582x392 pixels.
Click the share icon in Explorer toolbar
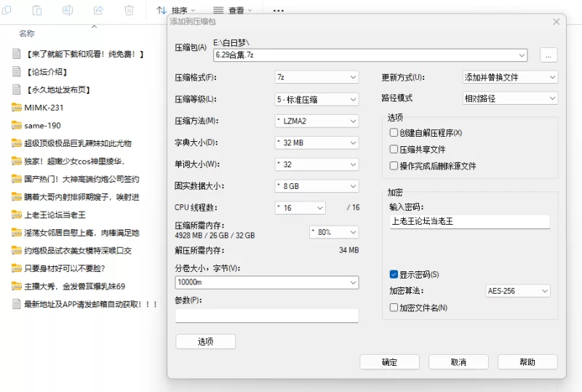click(x=98, y=10)
